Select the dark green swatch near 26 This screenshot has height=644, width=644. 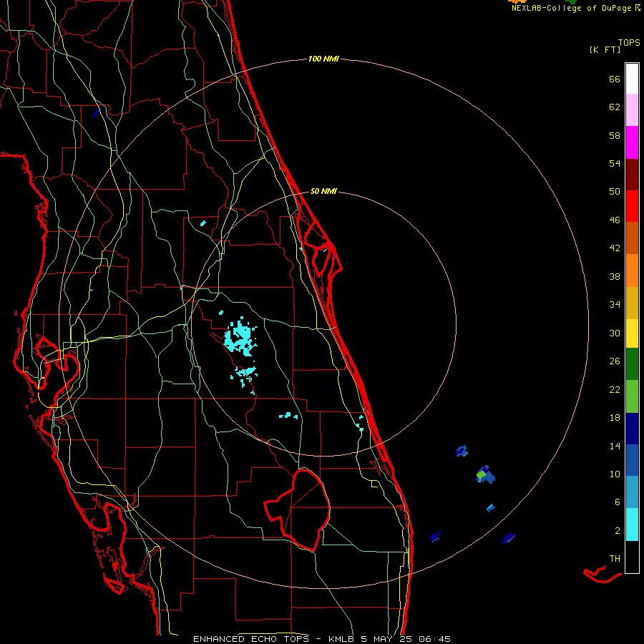(632, 364)
